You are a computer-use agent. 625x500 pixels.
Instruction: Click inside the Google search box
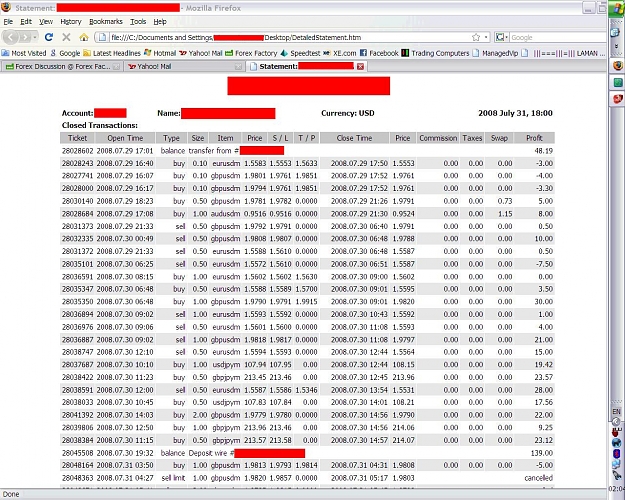[557, 37]
